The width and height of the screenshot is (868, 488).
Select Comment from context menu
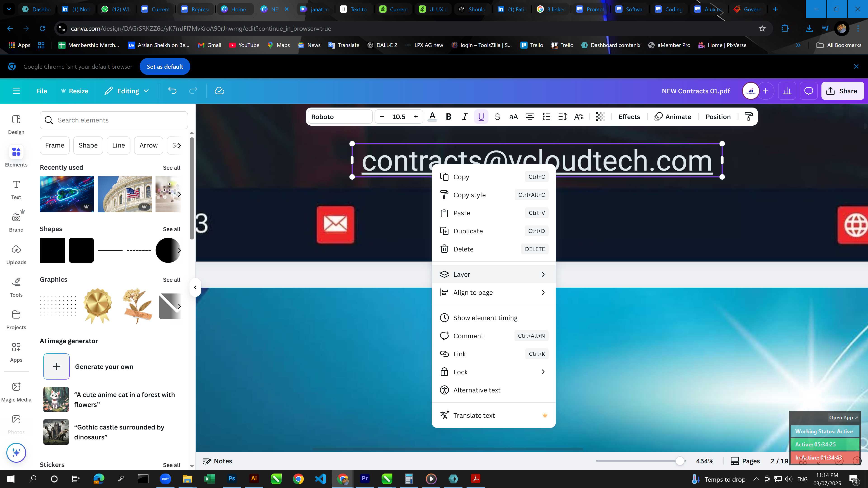click(x=494, y=336)
